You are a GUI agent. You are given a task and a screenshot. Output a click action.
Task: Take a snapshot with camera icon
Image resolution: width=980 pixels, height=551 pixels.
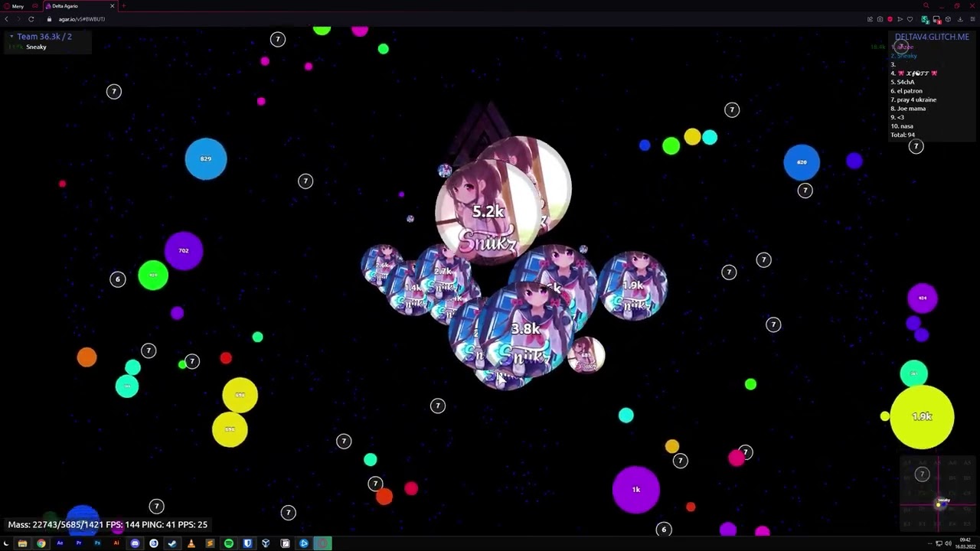point(880,19)
